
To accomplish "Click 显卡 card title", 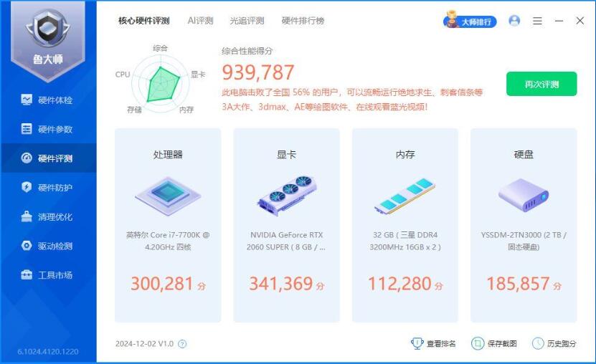I will [287, 155].
